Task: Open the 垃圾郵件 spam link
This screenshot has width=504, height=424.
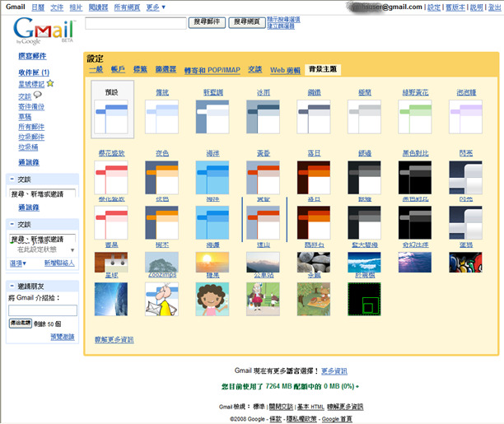Action: 31,137
